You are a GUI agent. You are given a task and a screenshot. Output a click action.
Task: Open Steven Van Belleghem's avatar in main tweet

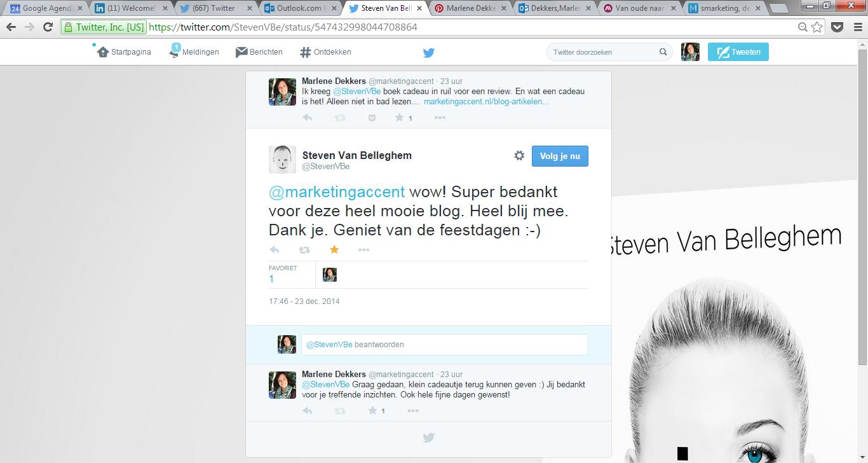pyautogui.click(x=282, y=160)
